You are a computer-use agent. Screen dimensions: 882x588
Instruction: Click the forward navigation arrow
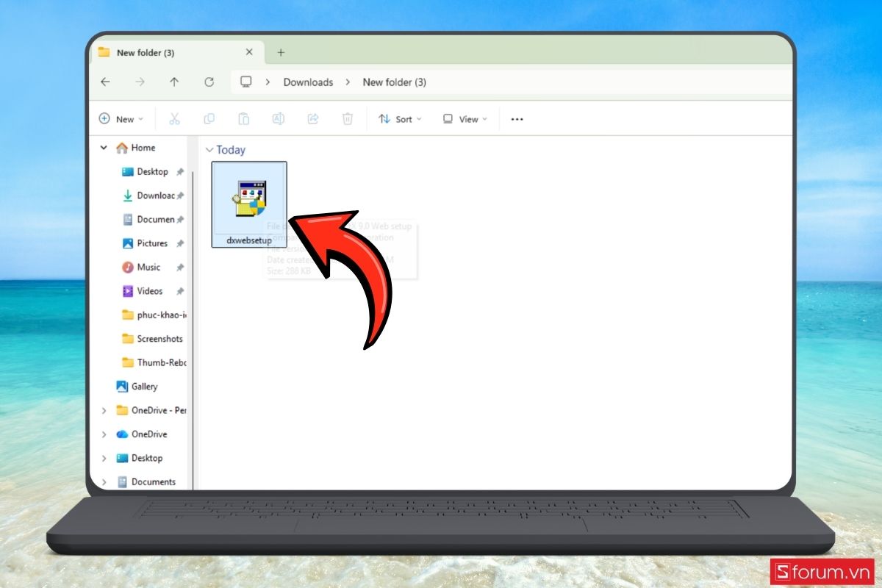[140, 82]
